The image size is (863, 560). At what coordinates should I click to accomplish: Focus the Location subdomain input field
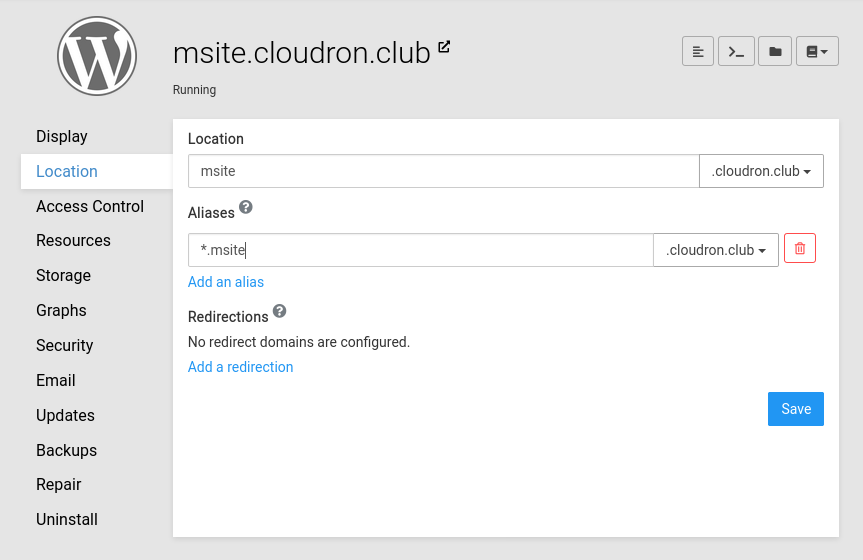pos(443,171)
